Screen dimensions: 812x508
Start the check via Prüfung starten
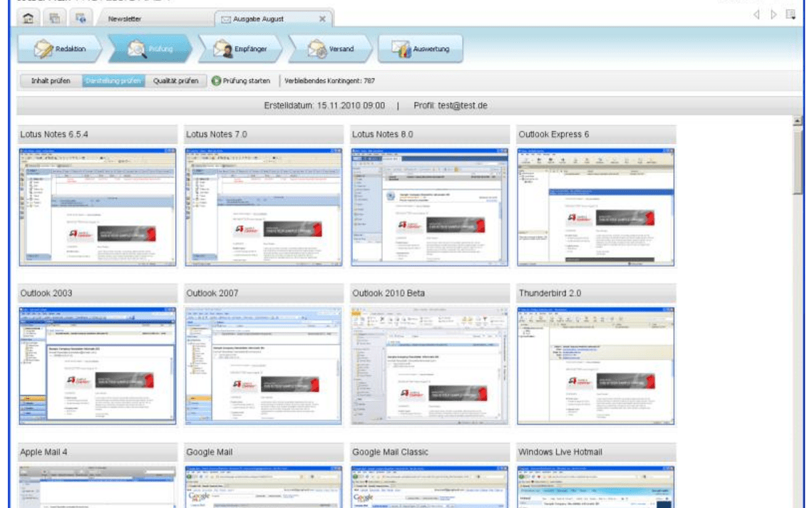pyautogui.click(x=241, y=81)
